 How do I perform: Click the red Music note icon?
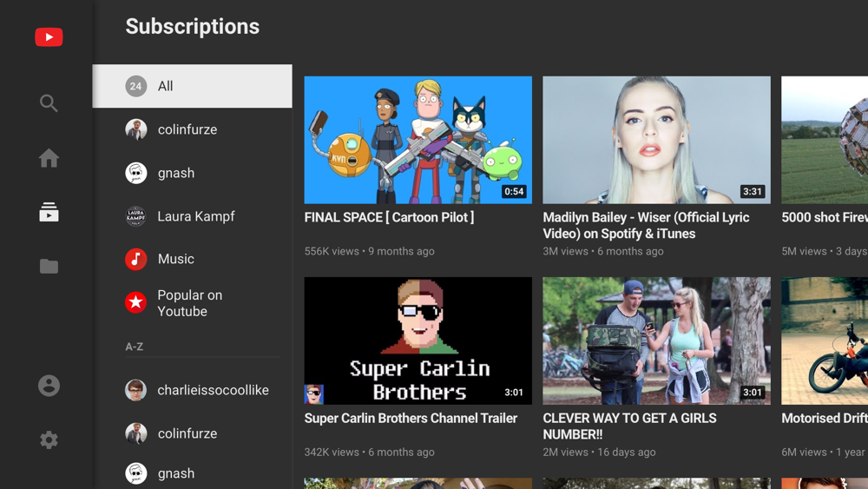point(135,259)
